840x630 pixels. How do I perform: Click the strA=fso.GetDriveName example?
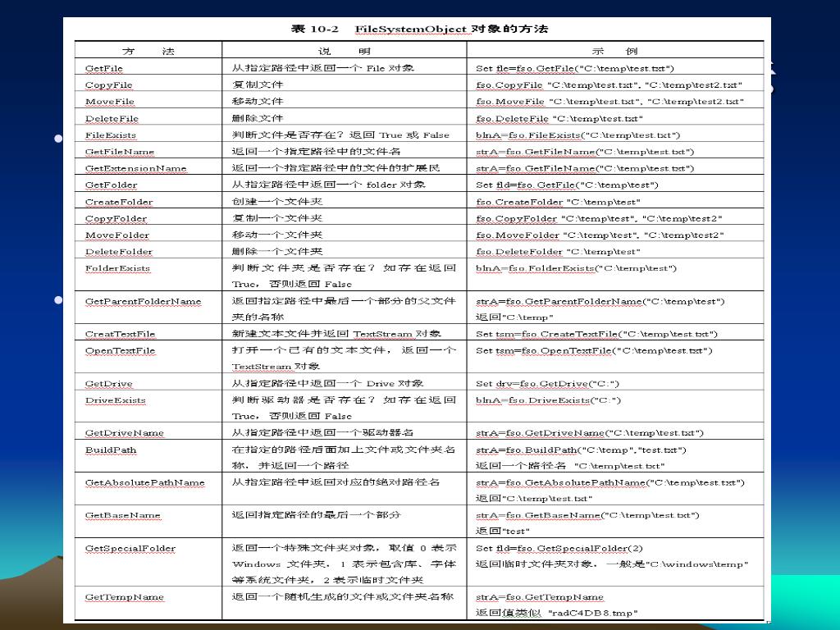(589, 433)
